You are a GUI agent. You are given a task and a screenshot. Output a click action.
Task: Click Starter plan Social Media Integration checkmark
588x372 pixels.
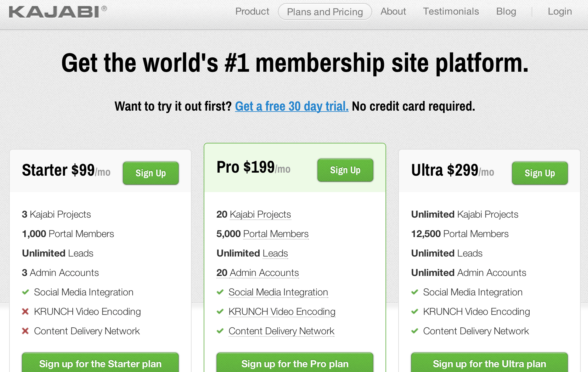(26, 292)
